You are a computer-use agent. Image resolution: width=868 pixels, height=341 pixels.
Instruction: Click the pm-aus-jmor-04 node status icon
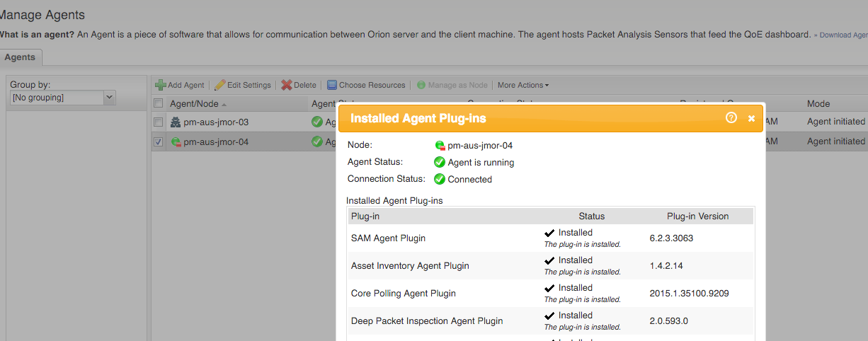click(x=176, y=142)
